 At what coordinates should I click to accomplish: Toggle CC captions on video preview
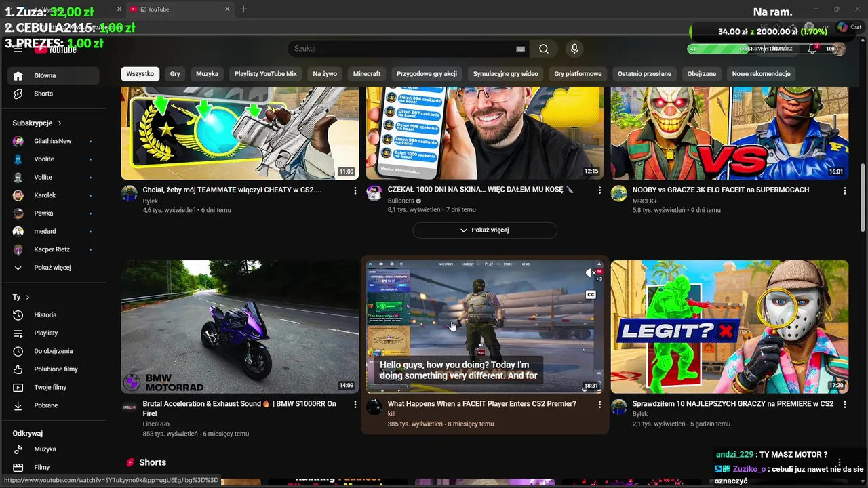point(591,295)
